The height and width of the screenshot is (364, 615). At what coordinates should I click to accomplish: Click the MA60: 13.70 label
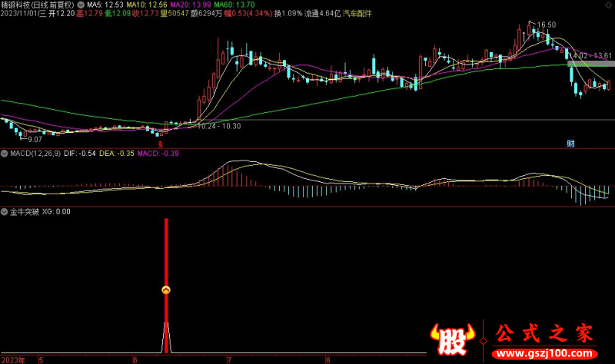click(234, 5)
